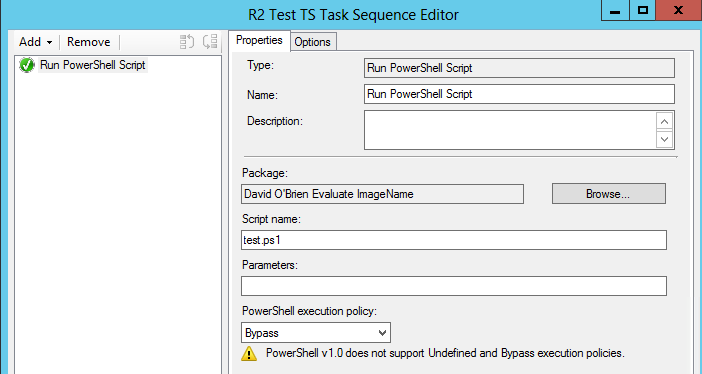This screenshot has height=374, width=702.
Task: Click the Remove toolbar button
Action: (x=89, y=42)
